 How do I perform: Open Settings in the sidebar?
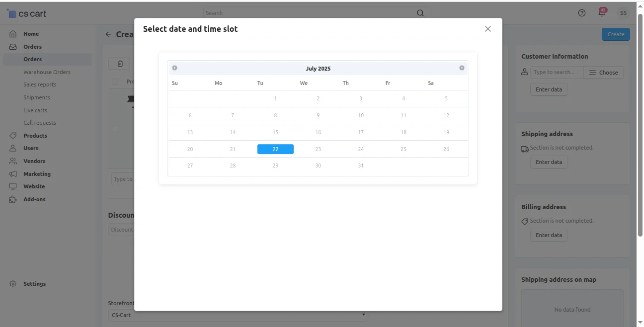point(34,284)
